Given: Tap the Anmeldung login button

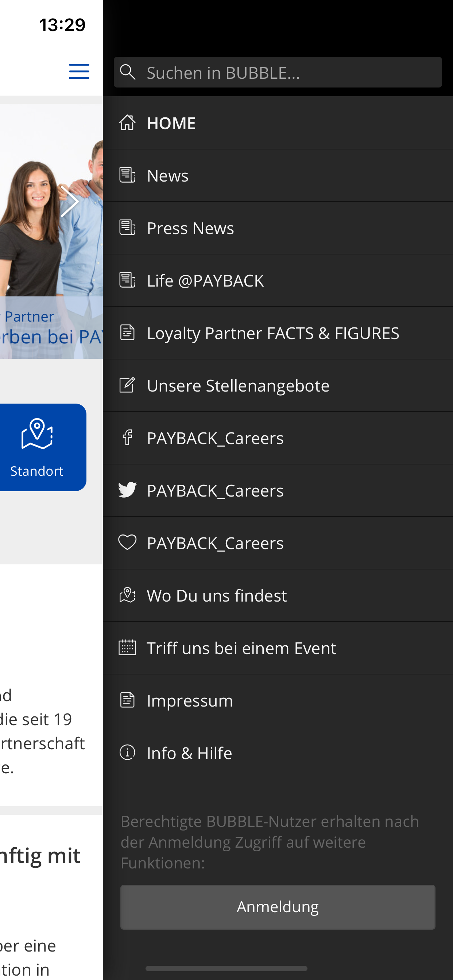Looking at the screenshot, I should (x=278, y=907).
